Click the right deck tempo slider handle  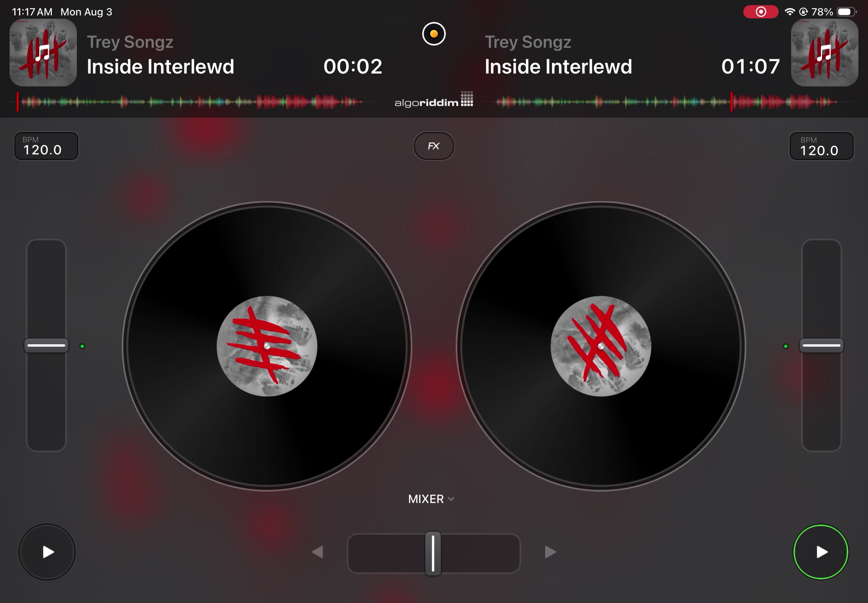click(x=822, y=345)
